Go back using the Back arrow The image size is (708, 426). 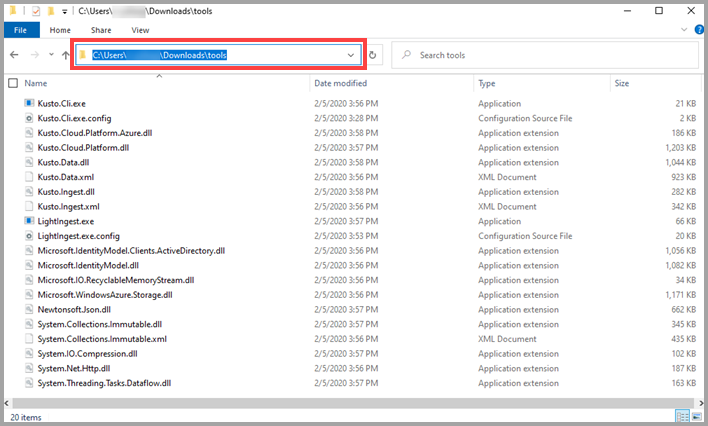coord(14,55)
